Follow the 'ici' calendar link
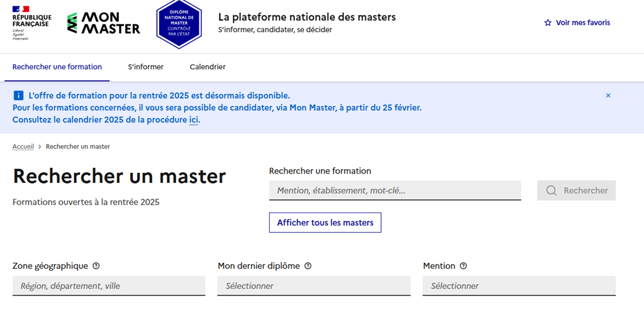Image resolution: width=644 pixels, height=313 pixels. click(194, 120)
